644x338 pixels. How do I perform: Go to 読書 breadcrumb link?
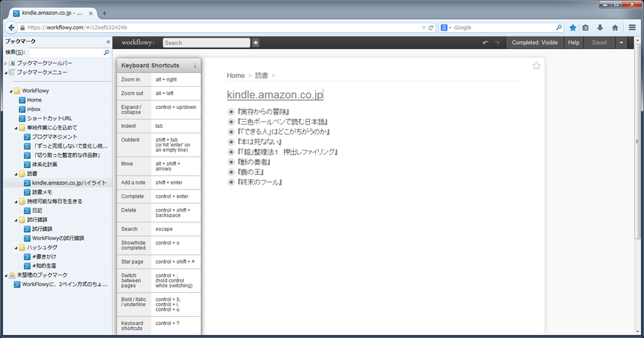point(262,76)
